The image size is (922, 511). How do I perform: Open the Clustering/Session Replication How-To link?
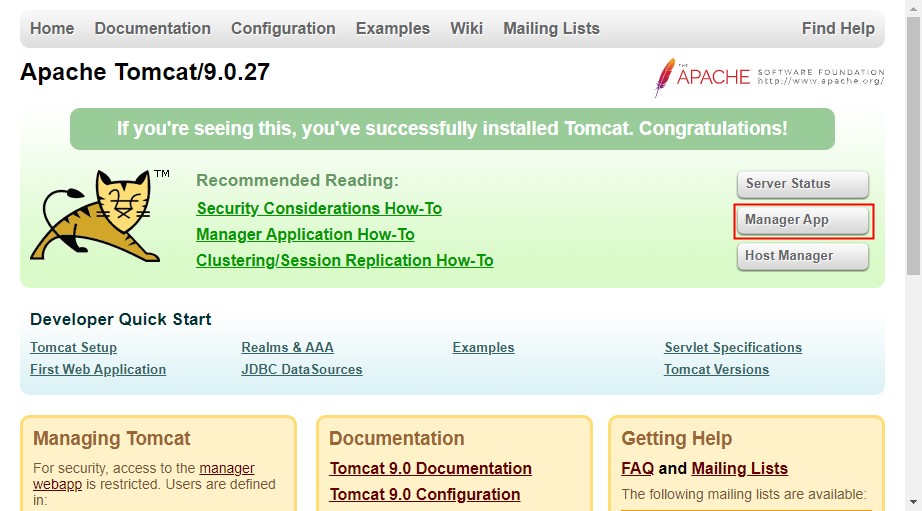pos(344,261)
